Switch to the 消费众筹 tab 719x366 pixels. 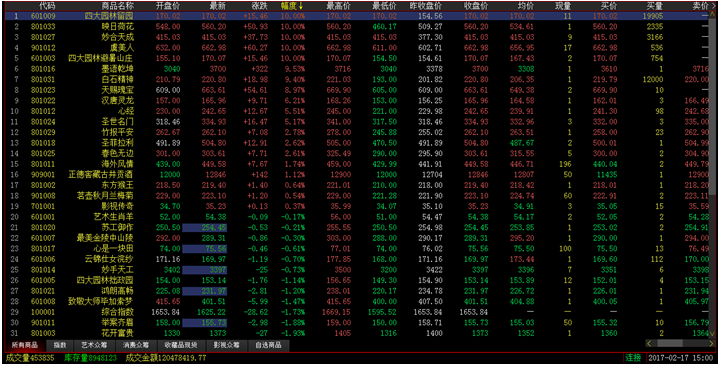(136, 345)
